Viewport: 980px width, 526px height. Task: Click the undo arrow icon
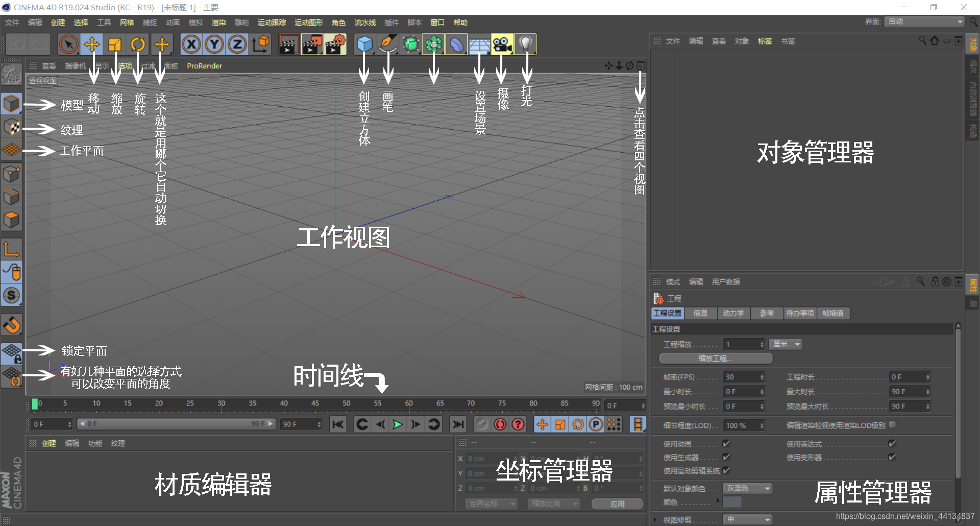pos(16,44)
